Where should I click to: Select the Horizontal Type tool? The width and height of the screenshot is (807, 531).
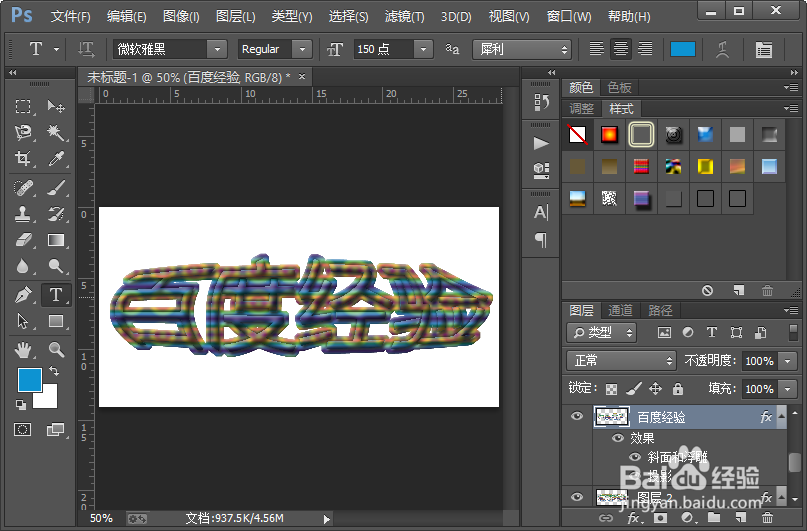pos(56,295)
